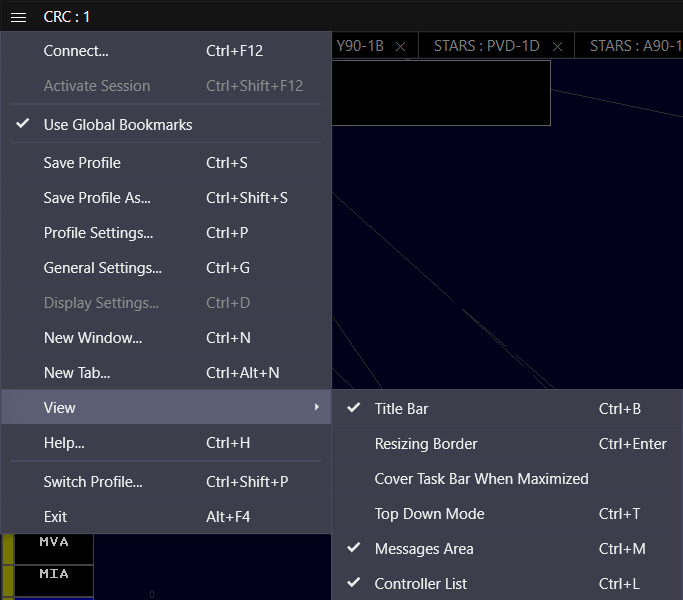Uncheck Title Bar in View submenu
The width and height of the screenshot is (683, 600).
(401, 408)
